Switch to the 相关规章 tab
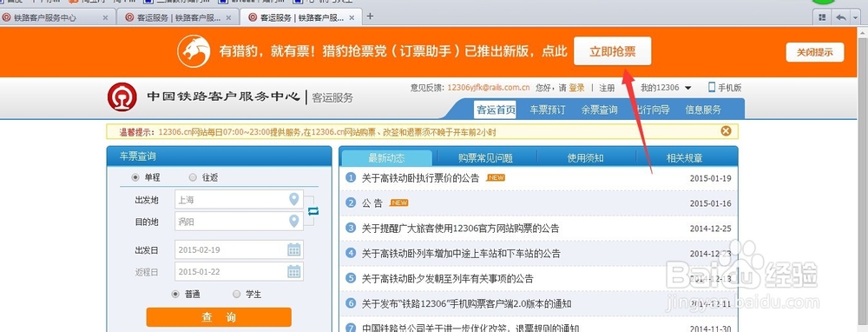This screenshot has height=332, width=868. click(684, 158)
